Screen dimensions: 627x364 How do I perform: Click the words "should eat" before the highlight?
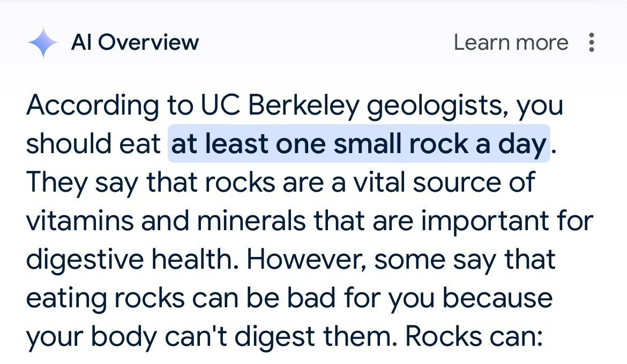click(93, 144)
